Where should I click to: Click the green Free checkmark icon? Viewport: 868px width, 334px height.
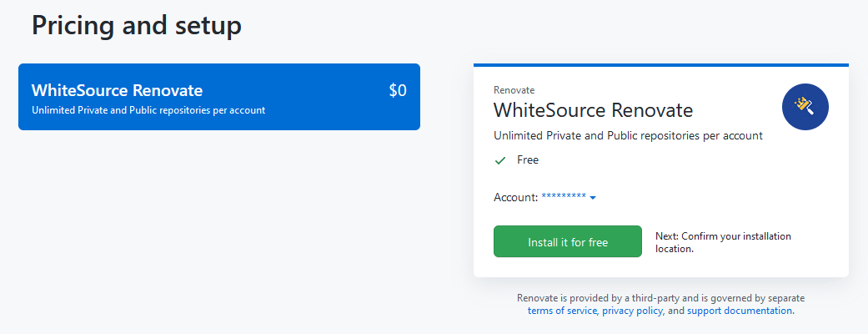tap(500, 160)
